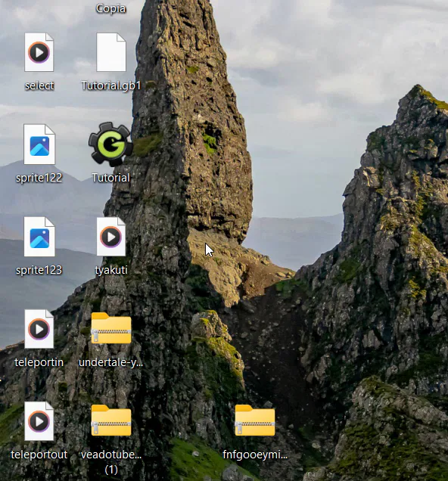
Task: Select the GameMaker Tutorial gear icon
Action: pos(110,144)
